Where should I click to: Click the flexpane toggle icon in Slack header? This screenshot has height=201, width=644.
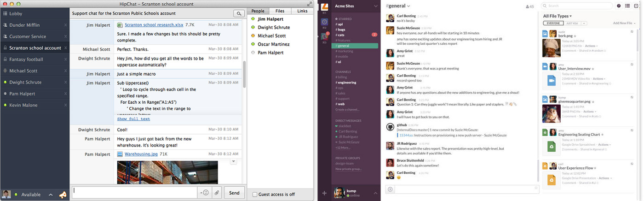click(x=636, y=6)
